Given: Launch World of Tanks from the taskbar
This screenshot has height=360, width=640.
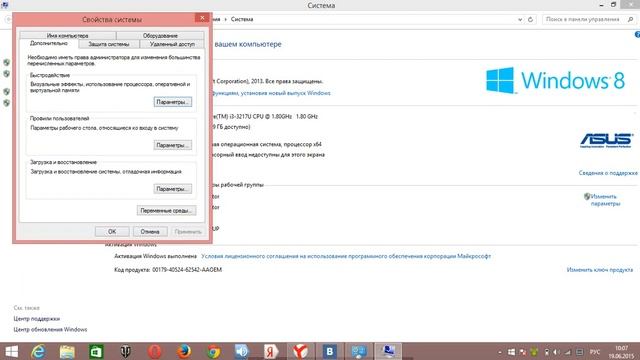Looking at the screenshot, I should point(126,351).
